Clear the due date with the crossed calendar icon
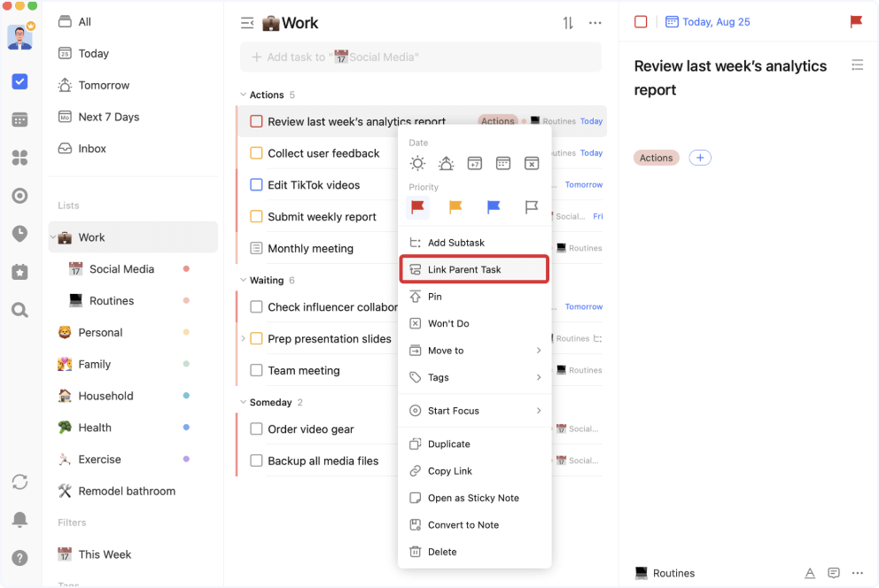This screenshot has width=879, height=588. pos(533,163)
